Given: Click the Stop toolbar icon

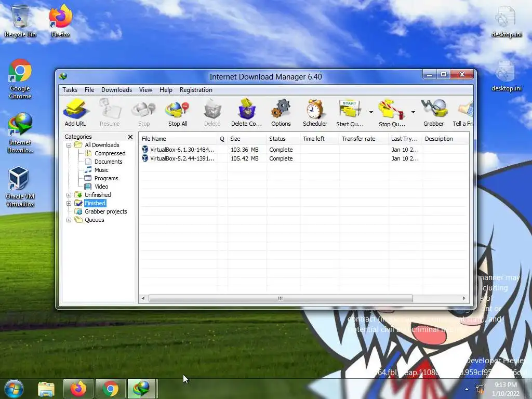Looking at the screenshot, I should tap(144, 113).
